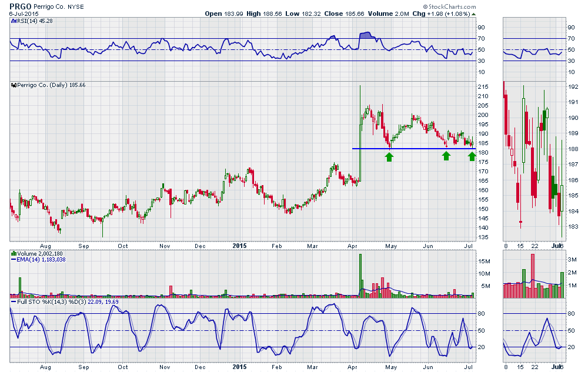Click the EMA(14) 1,183,038 legend text
This screenshot has width=588, height=372.
41,259
